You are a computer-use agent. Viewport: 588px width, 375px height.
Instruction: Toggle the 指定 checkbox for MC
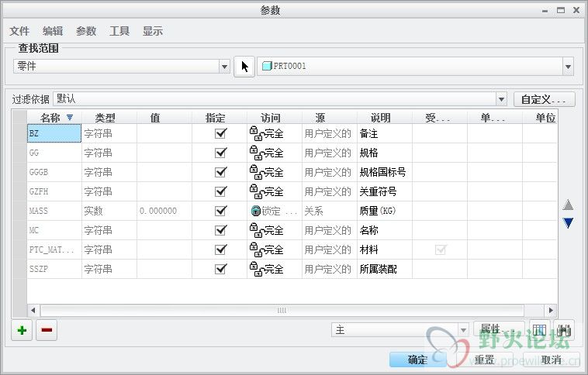(x=220, y=230)
